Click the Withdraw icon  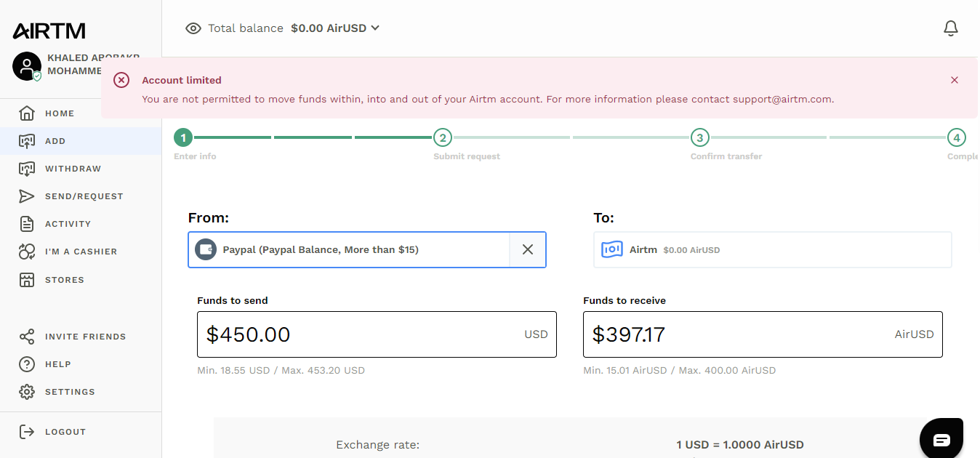coord(27,169)
